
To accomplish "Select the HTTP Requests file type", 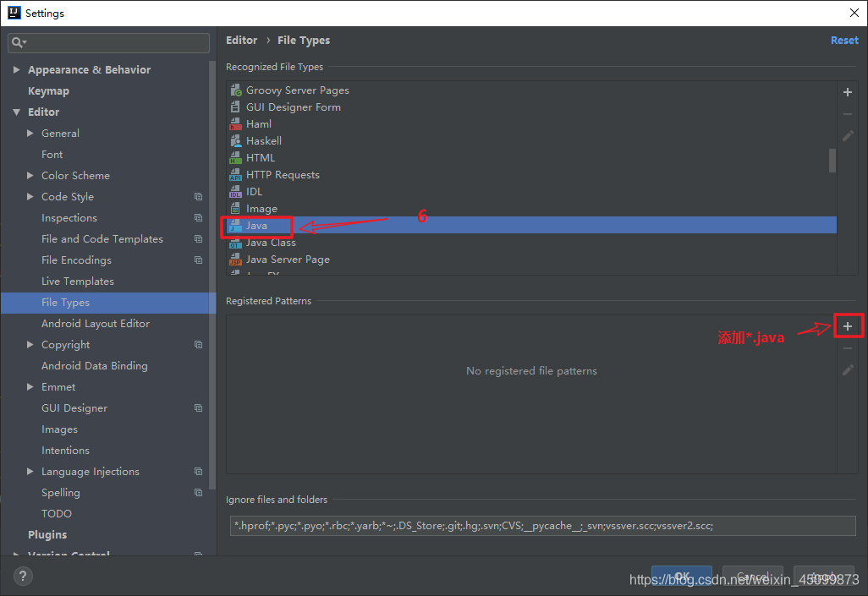I will coord(283,175).
